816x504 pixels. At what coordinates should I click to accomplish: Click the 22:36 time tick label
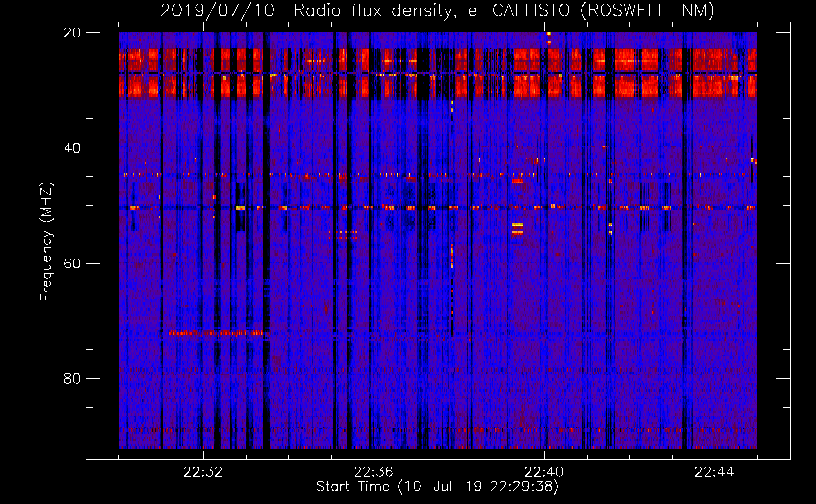pyautogui.click(x=374, y=472)
